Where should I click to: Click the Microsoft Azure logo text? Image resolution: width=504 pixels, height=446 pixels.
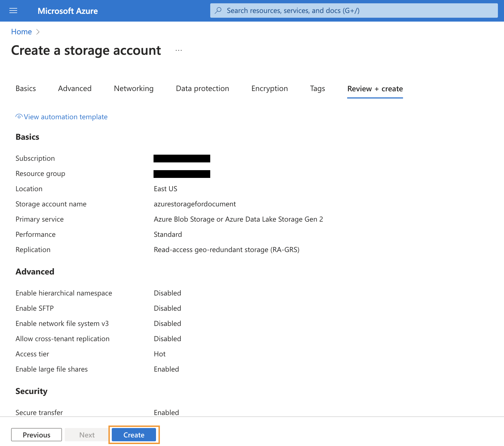(x=67, y=11)
